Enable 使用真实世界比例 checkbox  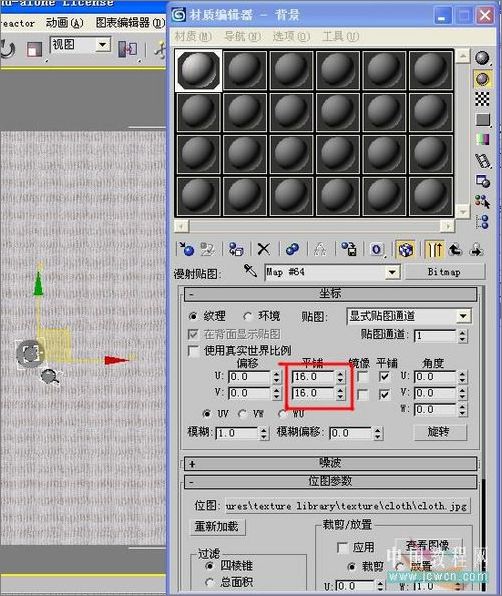tap(194, 351)
